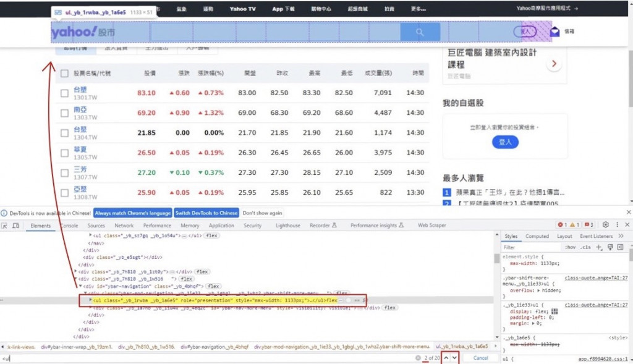
Task: Tick the checkbox for 南亞 1303.TW
Action: pos(64,113)
